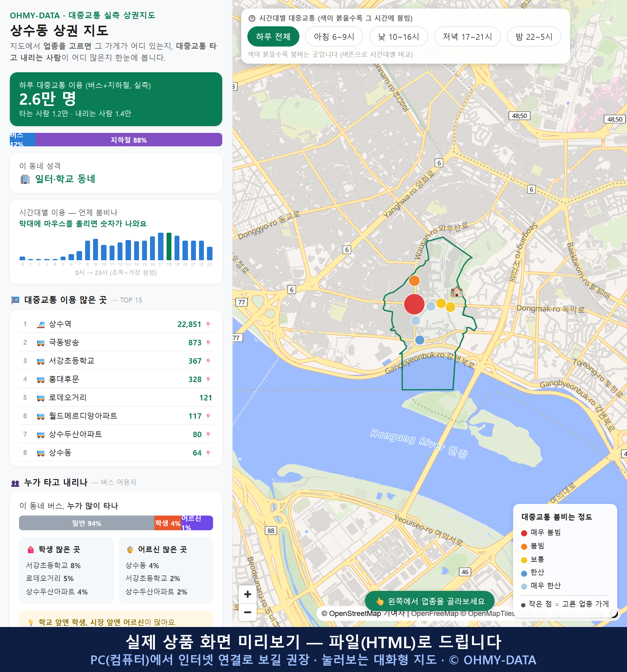Select the 월드메르디앙아파트 list row
Image resolution: width=627 pixels, height=672 pixels.
click(116, 416)
